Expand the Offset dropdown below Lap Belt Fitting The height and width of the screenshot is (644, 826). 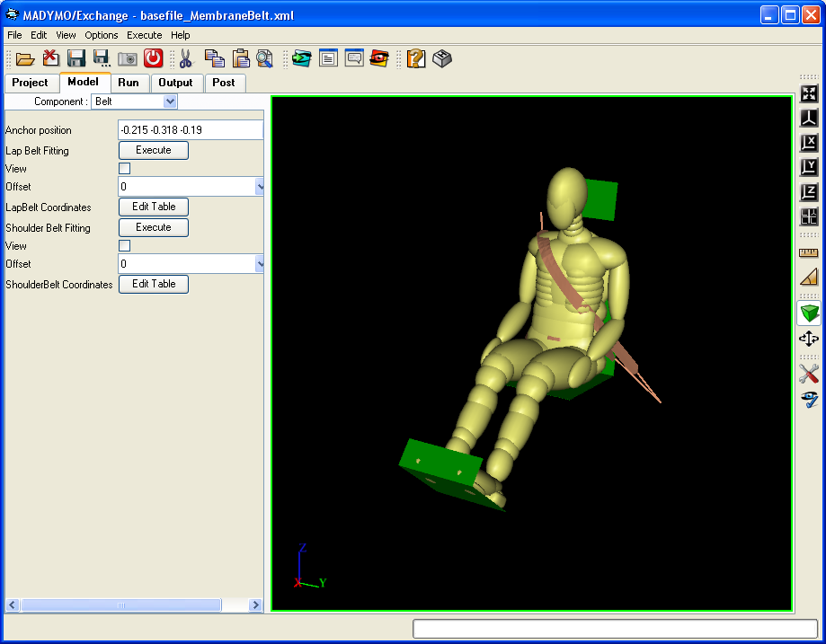[x=260, y=187]
